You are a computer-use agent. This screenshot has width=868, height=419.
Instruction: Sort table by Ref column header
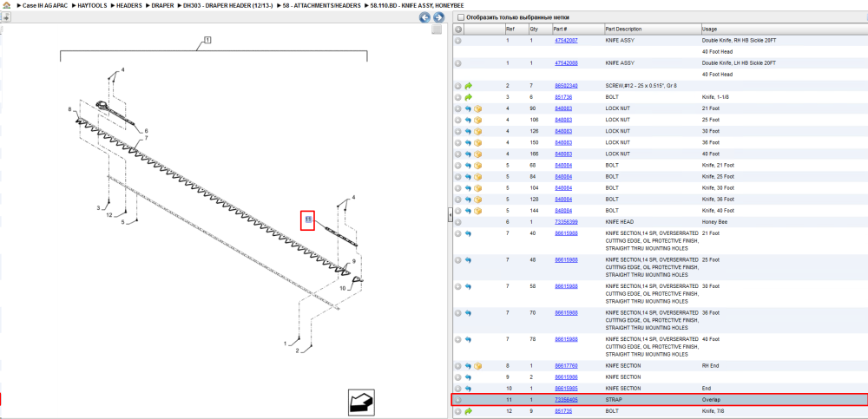(x=510, y=29)
